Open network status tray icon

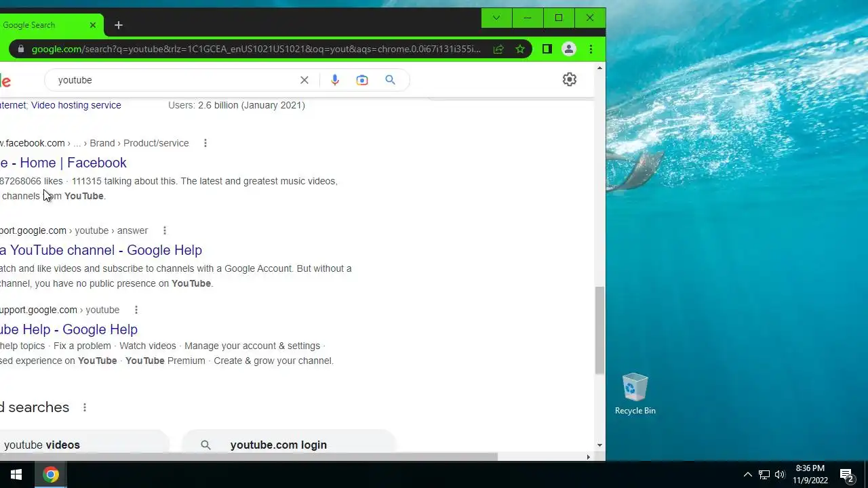click(x=764, y=474)
